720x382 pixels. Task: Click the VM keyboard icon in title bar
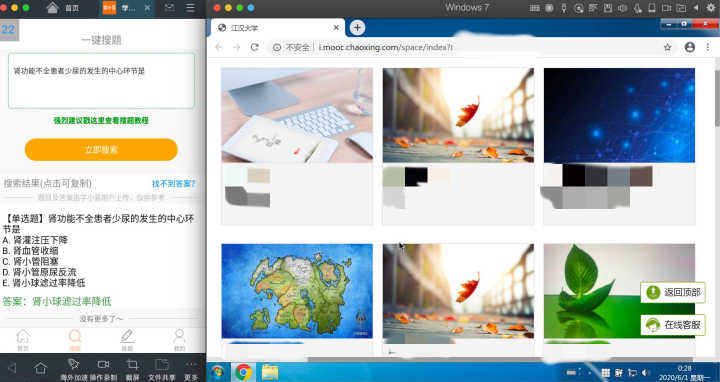coord(534,8)
